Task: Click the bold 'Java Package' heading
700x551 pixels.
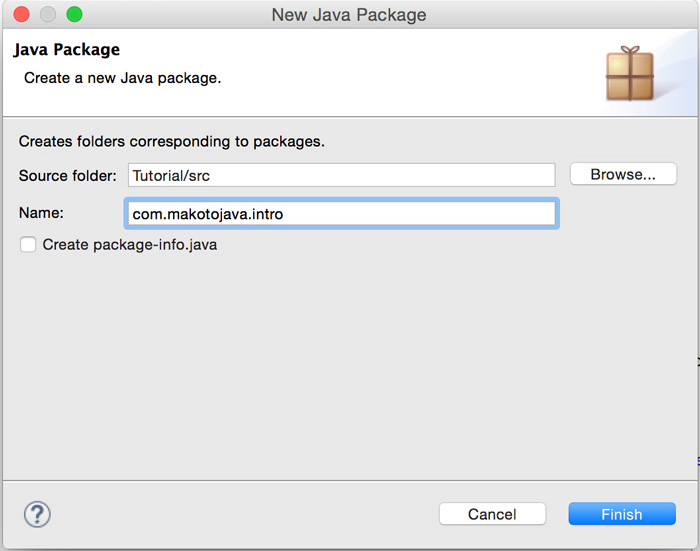Action: [x=66, y=50]
